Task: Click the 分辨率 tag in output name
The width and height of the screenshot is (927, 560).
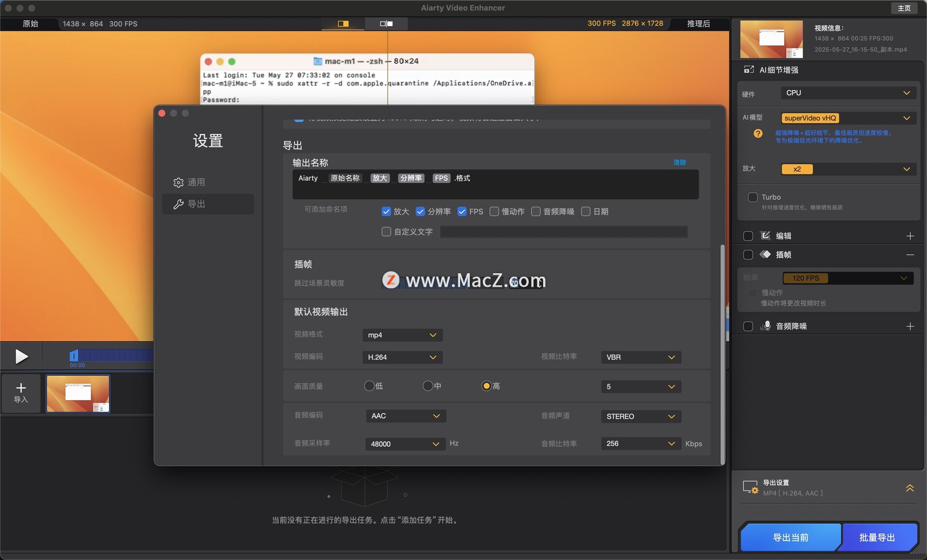Action: (411, 178)
